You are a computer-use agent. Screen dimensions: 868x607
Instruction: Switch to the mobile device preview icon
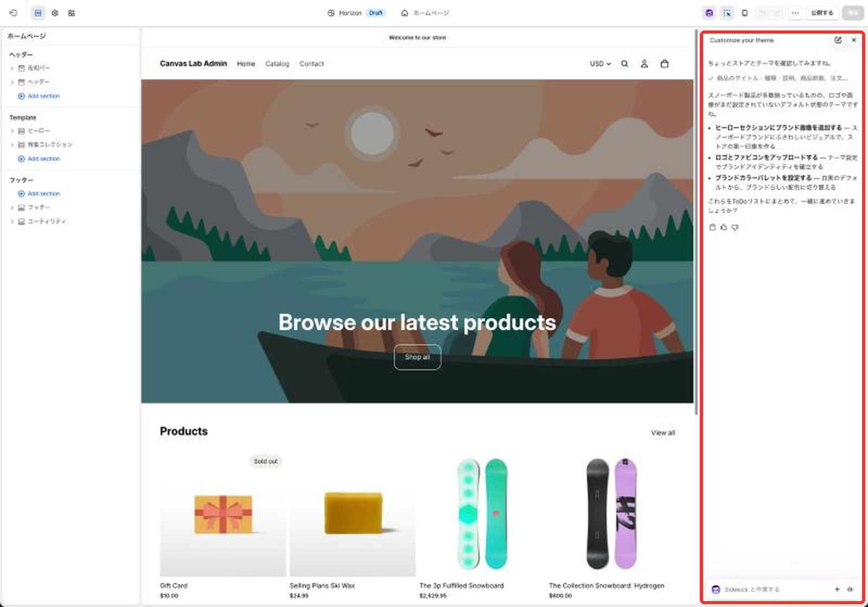(x=745, y=13)
